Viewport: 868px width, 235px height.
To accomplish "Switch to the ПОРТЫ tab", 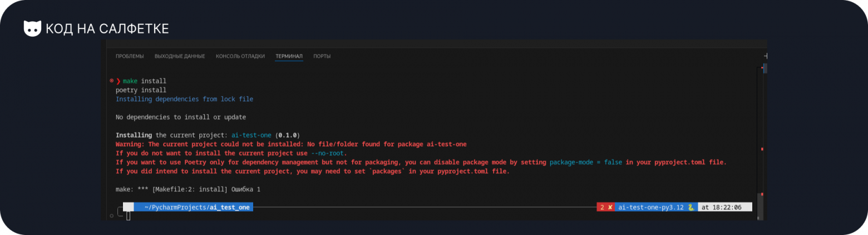I will pyautogui.click(x=322, y=57).
